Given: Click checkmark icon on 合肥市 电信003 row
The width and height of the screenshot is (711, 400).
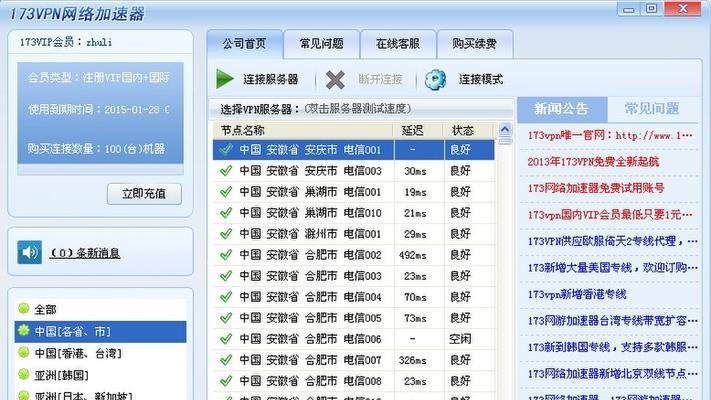Looking at the screenshot, I should (x=226, y=276).
